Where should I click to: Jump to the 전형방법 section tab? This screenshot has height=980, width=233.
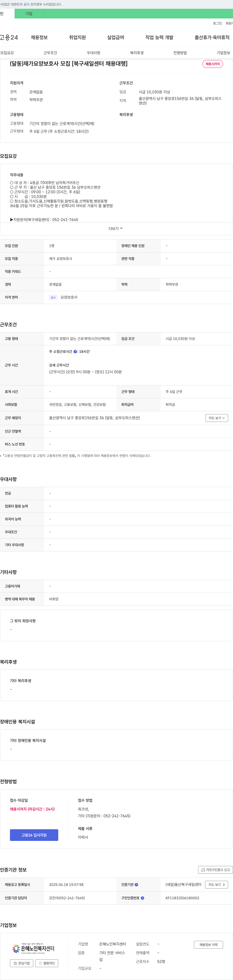180,53
